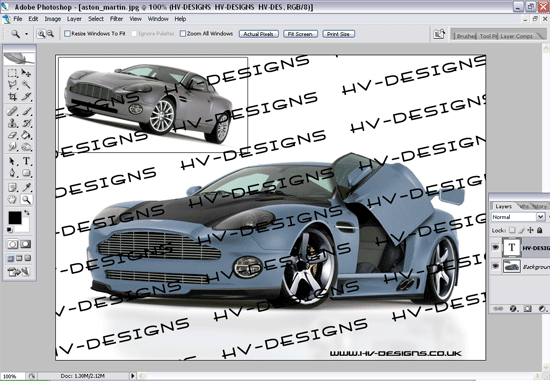Open the Layer menu

tap(74, 19)
